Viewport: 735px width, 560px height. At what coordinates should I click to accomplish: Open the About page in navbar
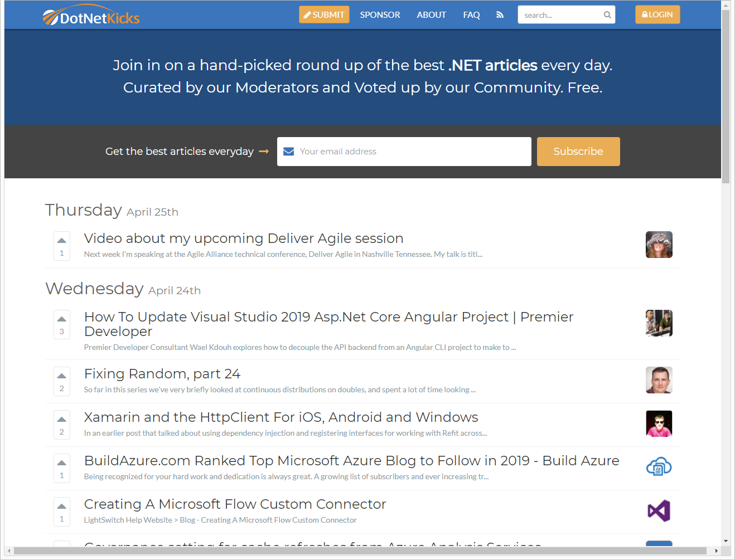click(431, 15)
